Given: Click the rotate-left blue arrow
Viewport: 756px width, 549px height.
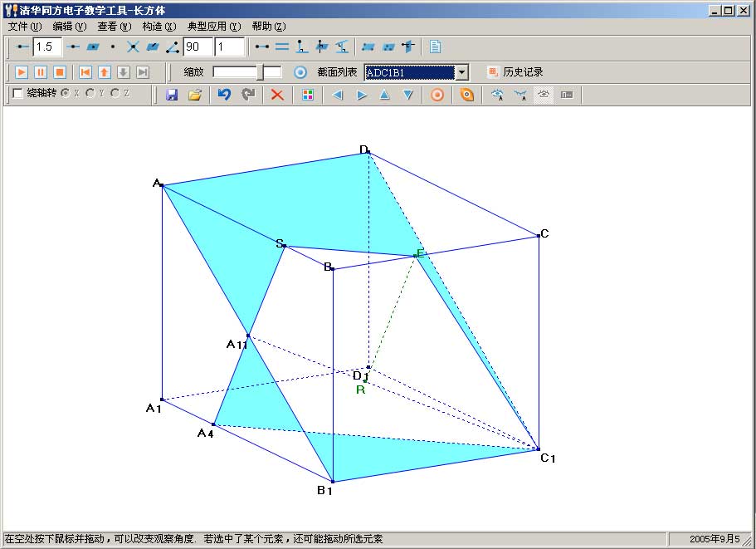Looking at the screenshot, I should [x=338, y=95].
